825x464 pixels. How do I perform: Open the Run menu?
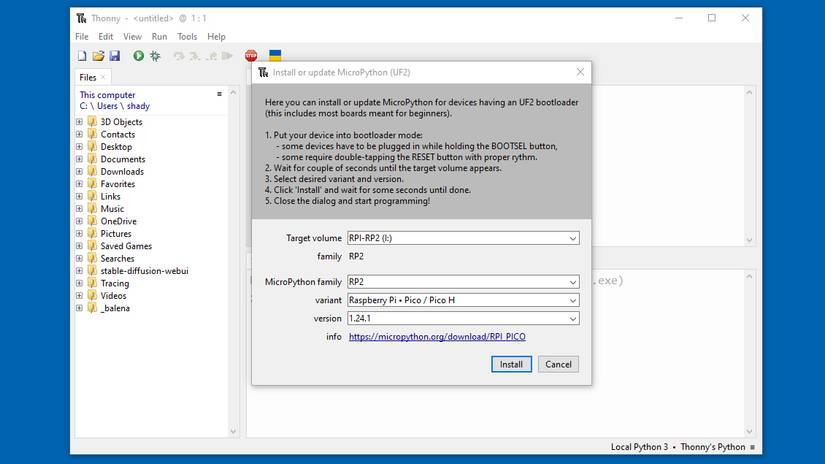pos(159,36)
